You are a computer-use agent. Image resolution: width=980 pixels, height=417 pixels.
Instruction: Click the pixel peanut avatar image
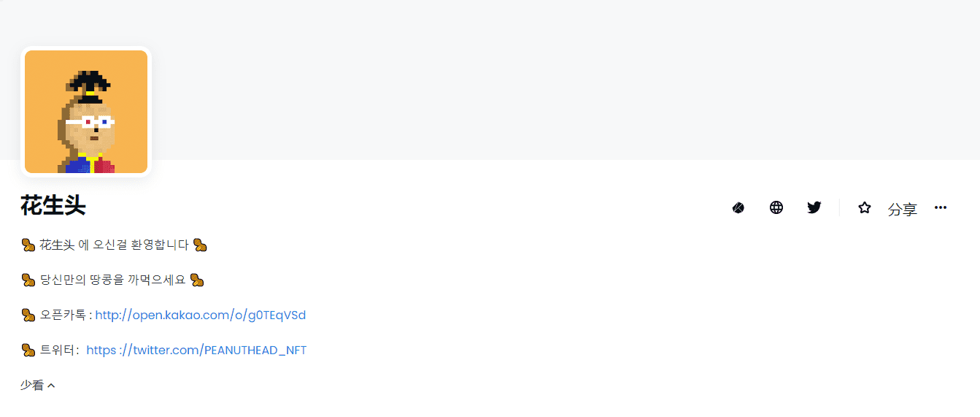coord(86,112)
